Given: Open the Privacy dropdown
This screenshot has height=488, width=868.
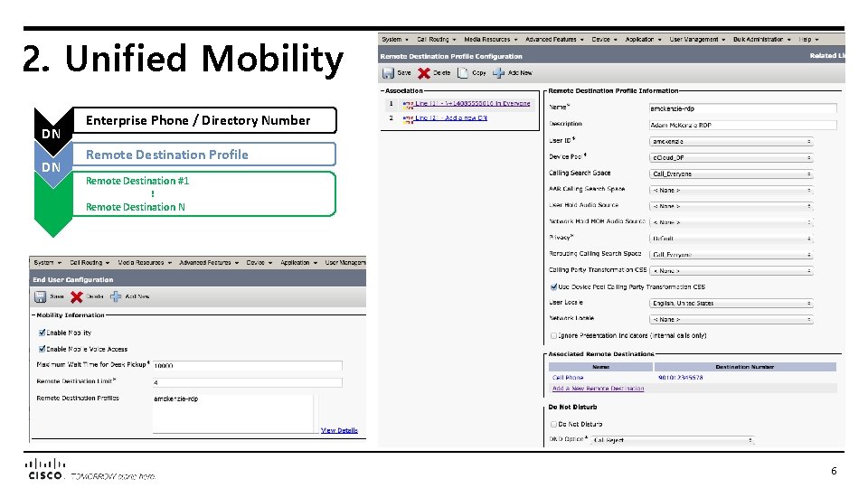Looking at the screenshot, I should pyautogui.click(x=731, y=239).
